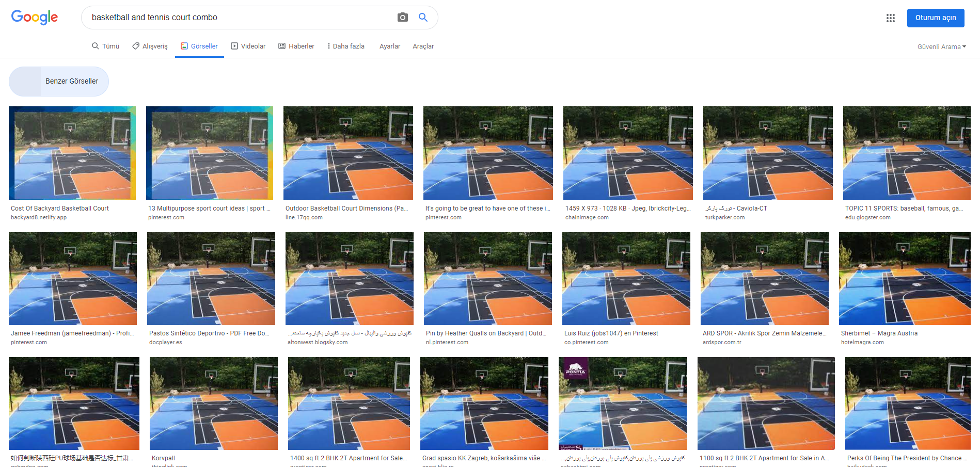This screenshot has width=980, height=467.
Task: Click the Oturum açın button
Action: tap(935, 18)
